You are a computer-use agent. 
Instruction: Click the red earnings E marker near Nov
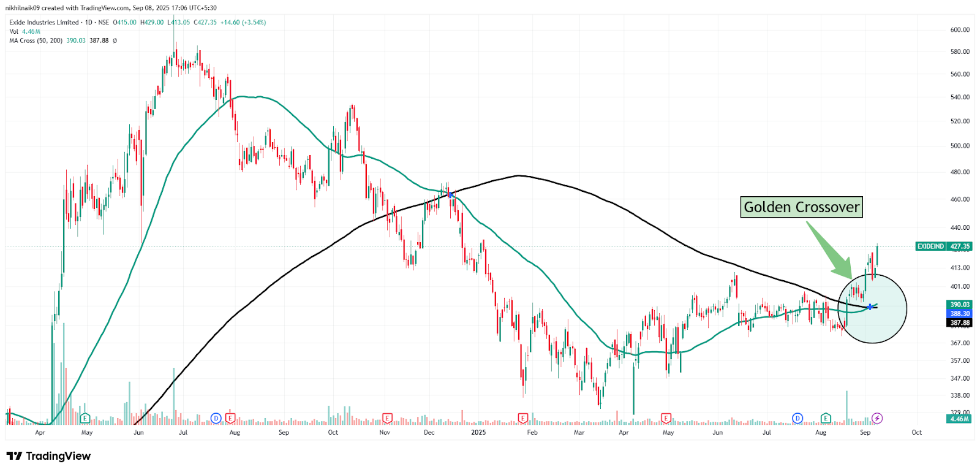[387, 419]
